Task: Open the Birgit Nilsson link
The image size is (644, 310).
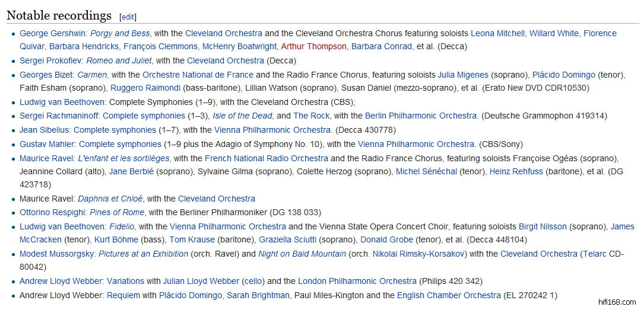Action: pos(543,226)
